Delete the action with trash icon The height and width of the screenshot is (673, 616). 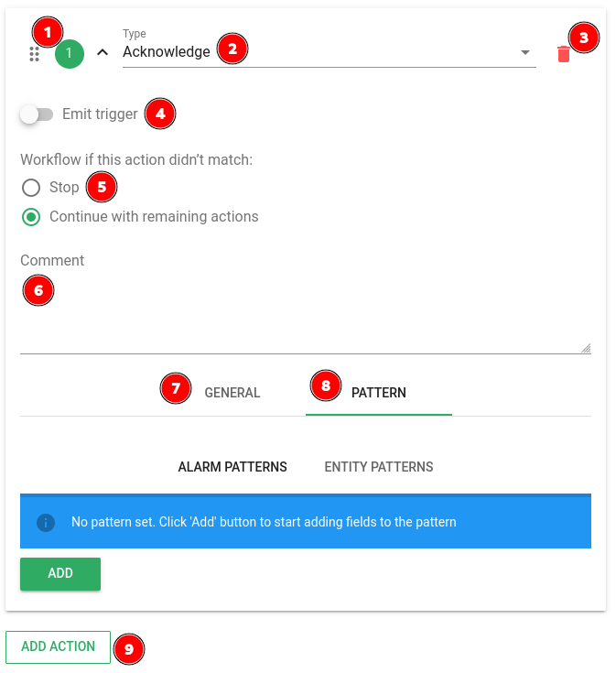tap(563, 54)
